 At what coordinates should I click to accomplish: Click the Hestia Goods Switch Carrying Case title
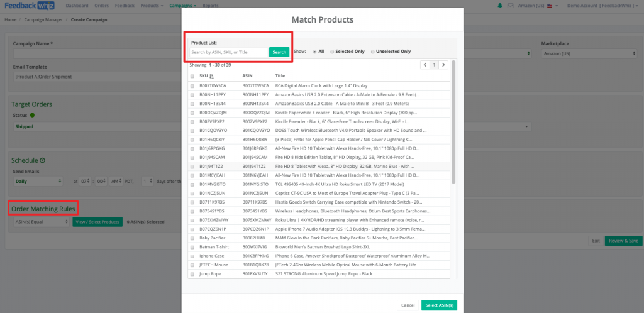click(x=348, y=202)
